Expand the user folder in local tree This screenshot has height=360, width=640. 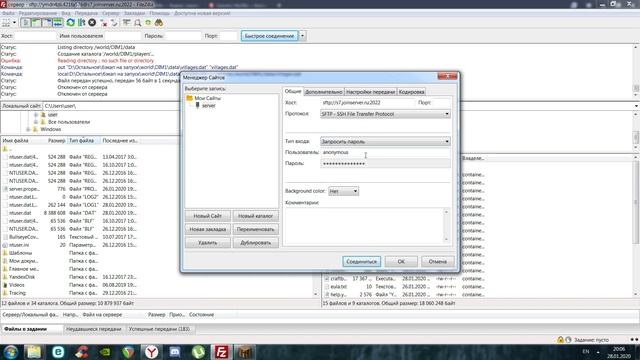(36, 115)
